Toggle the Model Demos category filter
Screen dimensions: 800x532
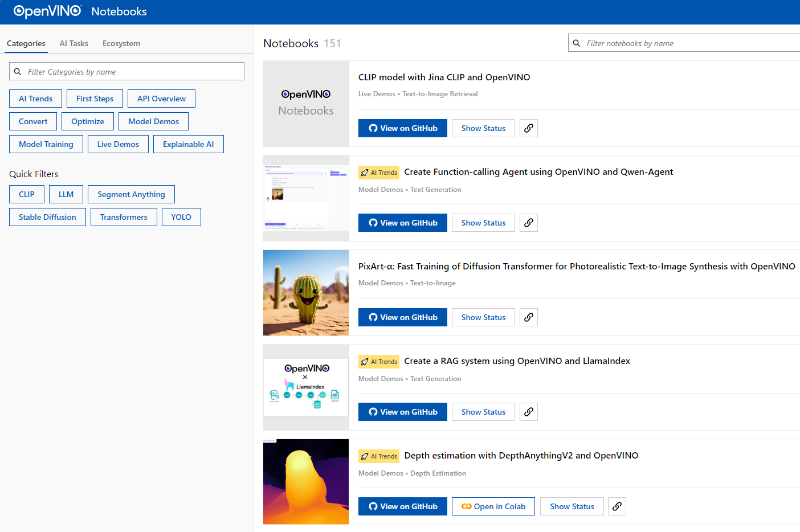tap(153, 121)
